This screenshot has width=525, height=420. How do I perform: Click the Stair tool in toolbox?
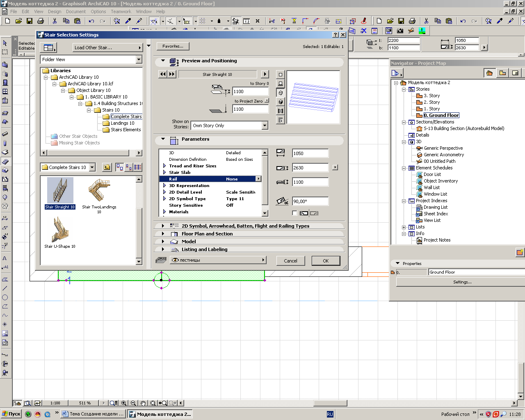click(x=5, y=161)
